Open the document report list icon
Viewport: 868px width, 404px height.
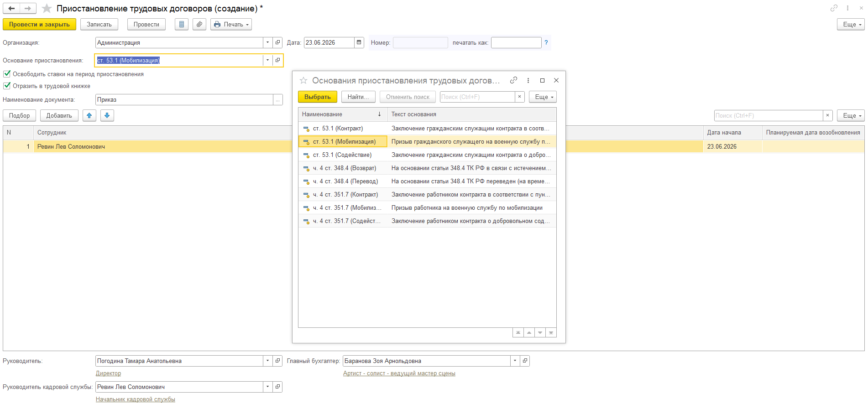click(x=182, y=24)
